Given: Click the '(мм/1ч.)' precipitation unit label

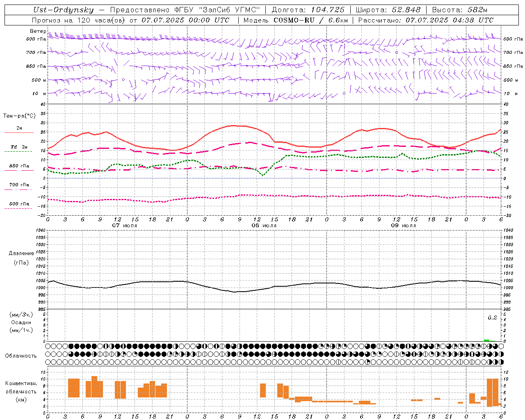Looking at the screenshot, I should (x=21, y=330).
